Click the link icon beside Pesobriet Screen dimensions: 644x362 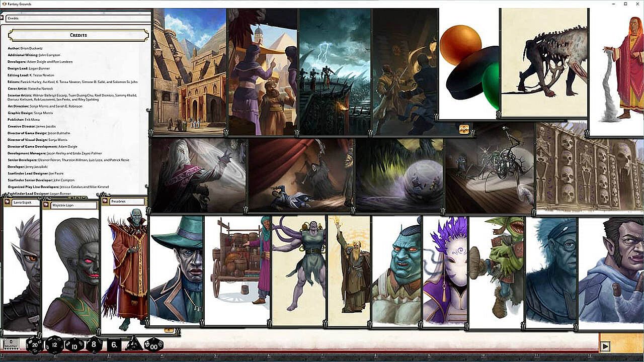106,202
